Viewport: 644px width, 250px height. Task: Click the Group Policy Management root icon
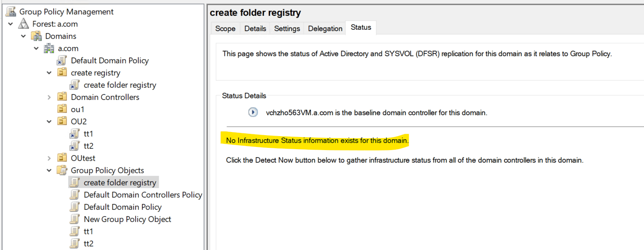pos(11,12)
